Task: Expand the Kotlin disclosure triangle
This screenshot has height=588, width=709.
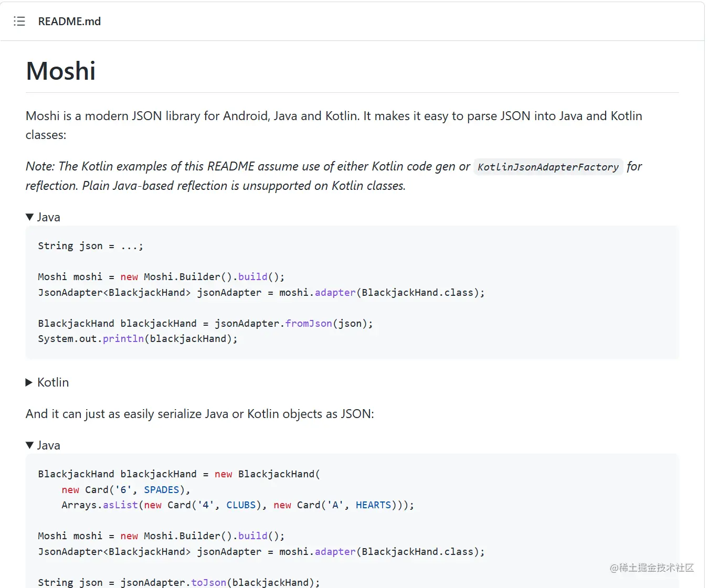Action: coord(29,382)
